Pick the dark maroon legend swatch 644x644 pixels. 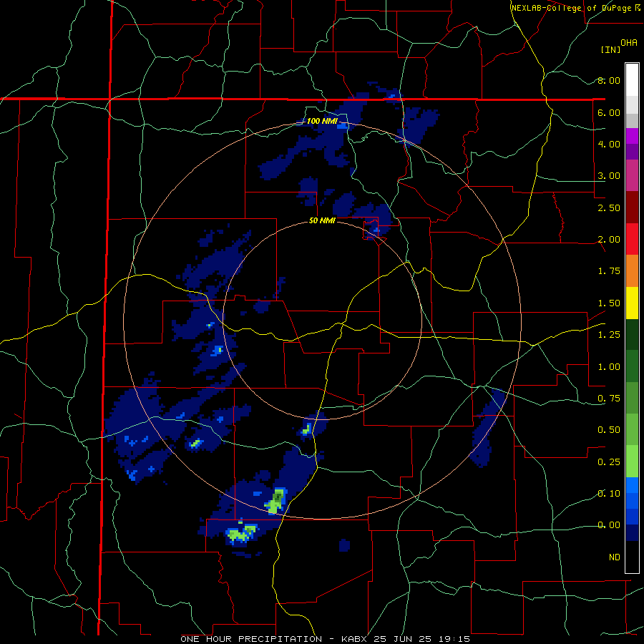[x=632, y=208]
